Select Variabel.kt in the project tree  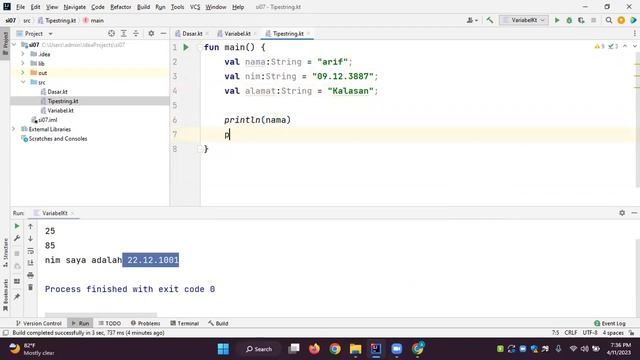click(x=60, y=110)
